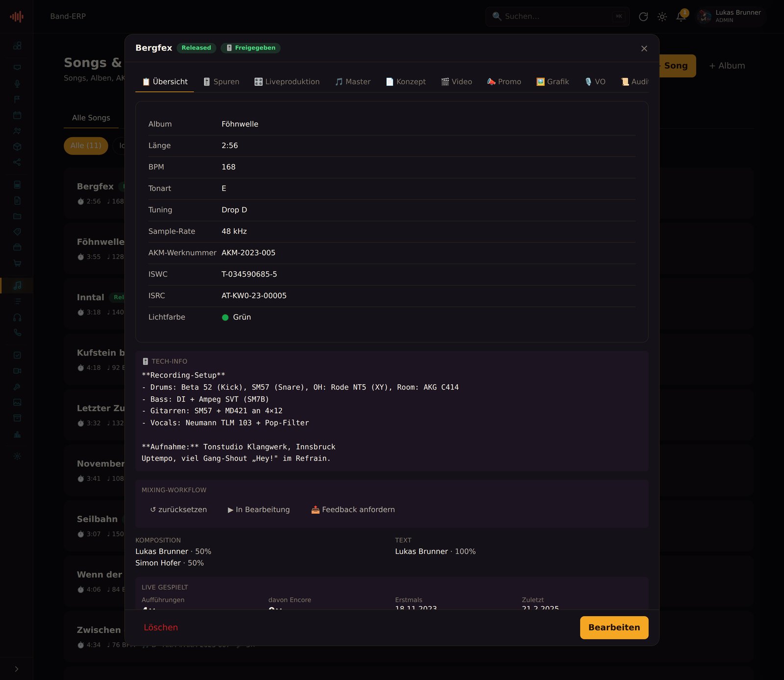Image resolution: width=784 pixels, height=680 pixels.
Task: Click the cube icon in sidebar
Action: 17,147
